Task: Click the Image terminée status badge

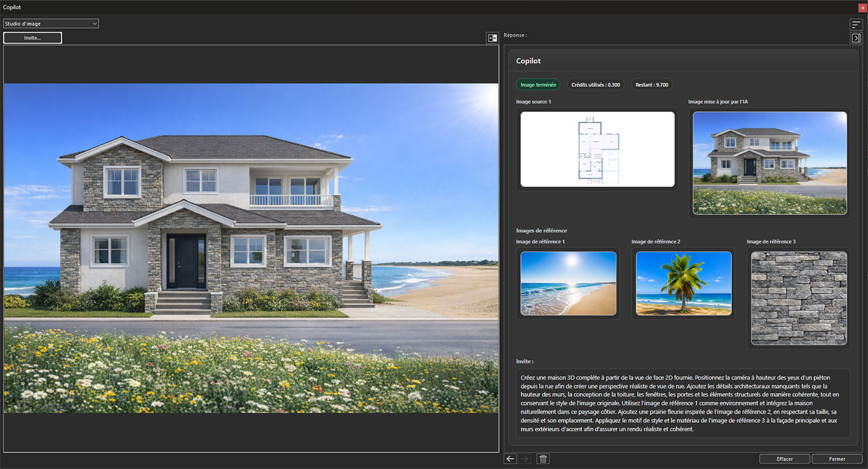Action: pos(538,84)
